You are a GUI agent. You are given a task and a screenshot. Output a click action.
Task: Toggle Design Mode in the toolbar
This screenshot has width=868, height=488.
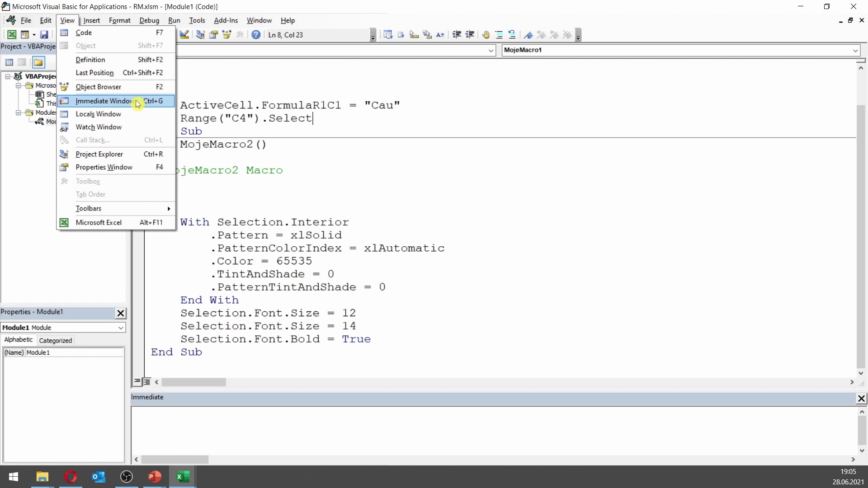pos(184,35)
